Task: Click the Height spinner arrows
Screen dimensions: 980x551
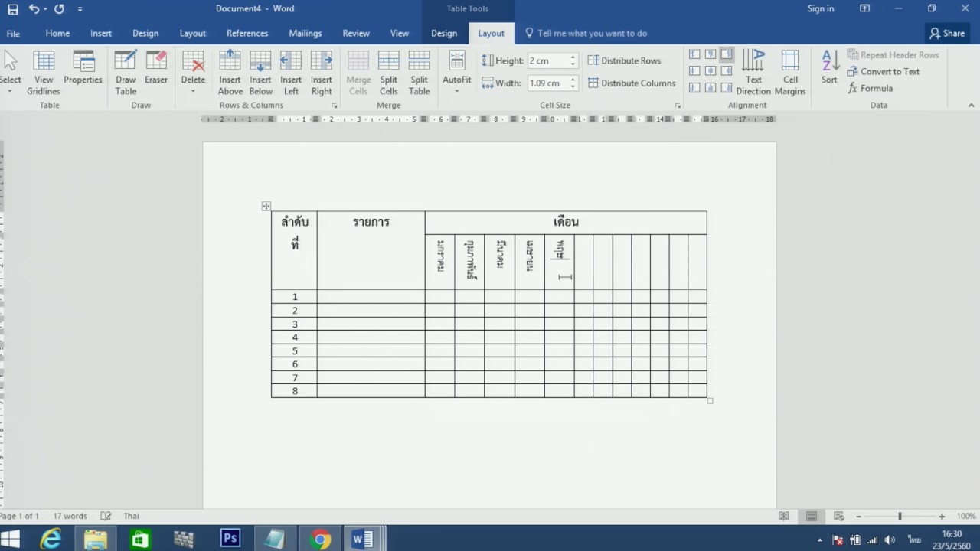Action: [x=573, y=60]
